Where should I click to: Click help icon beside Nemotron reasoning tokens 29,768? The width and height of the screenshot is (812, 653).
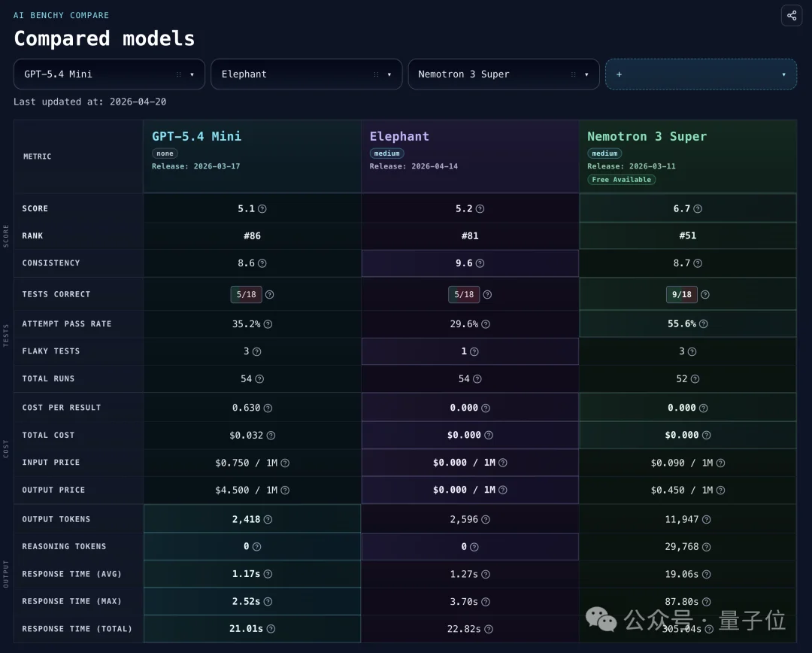pos(706,547)
